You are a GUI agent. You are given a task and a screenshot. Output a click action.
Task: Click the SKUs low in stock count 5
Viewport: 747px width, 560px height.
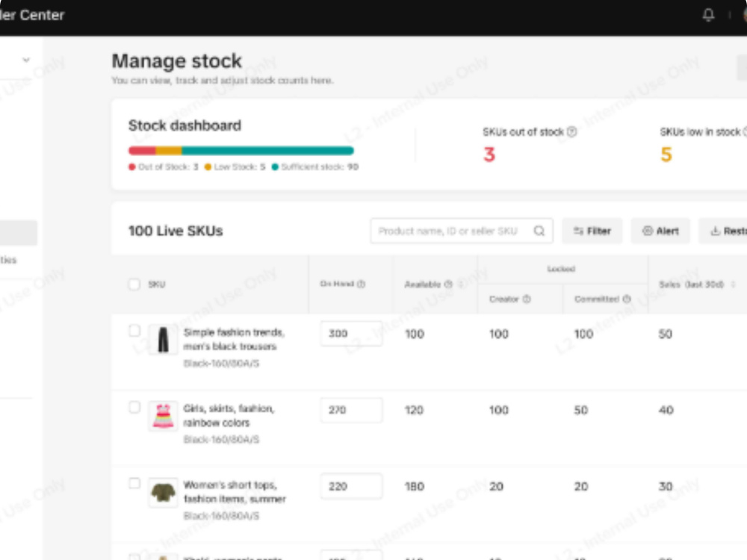pos(666,155)
